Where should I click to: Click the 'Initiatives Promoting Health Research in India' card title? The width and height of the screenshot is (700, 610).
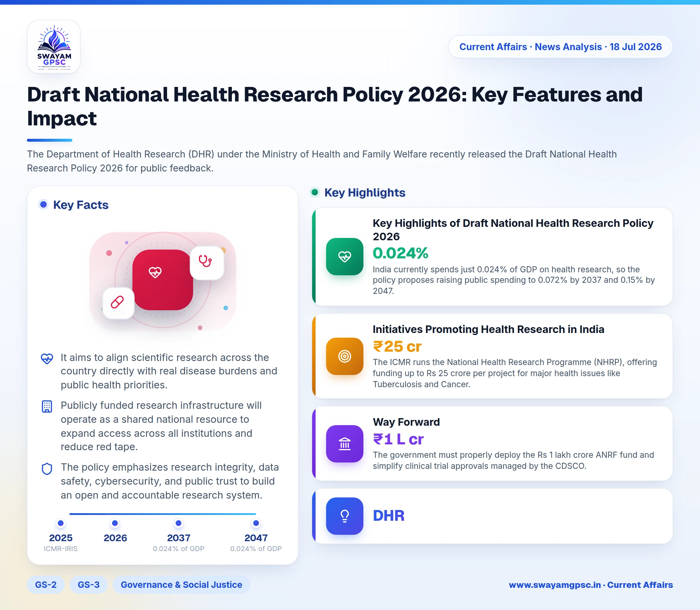(x=488, y=329)
